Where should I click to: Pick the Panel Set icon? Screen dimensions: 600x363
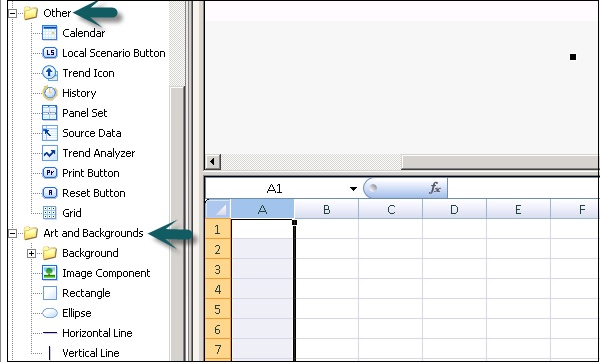tap(50, 113)
